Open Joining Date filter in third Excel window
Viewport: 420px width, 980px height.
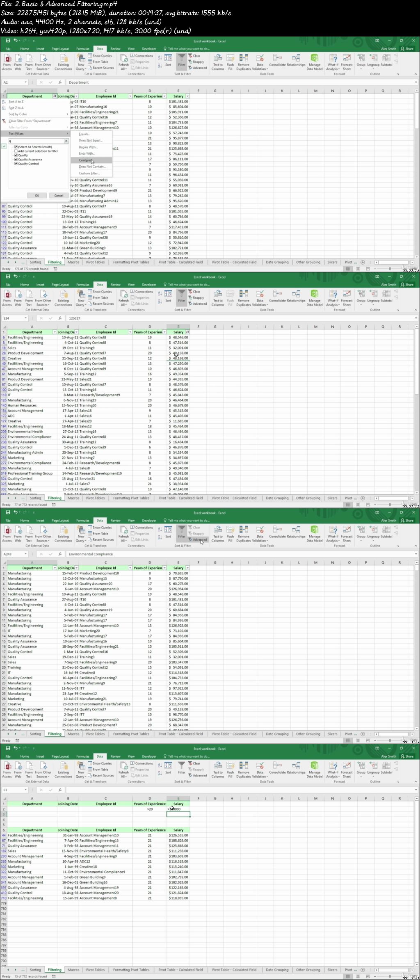(x=76, y=568)
